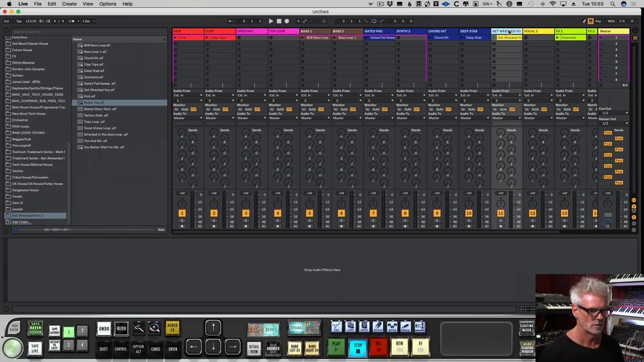Open the Tech House/Minimal House folder
Viewport: 644px width, 362px height.
click(32, 165)
